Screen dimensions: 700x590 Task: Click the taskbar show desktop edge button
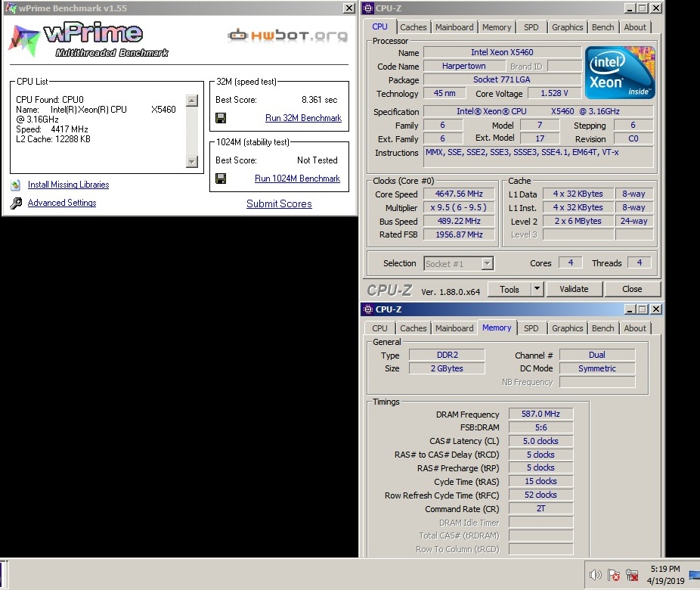695,575
